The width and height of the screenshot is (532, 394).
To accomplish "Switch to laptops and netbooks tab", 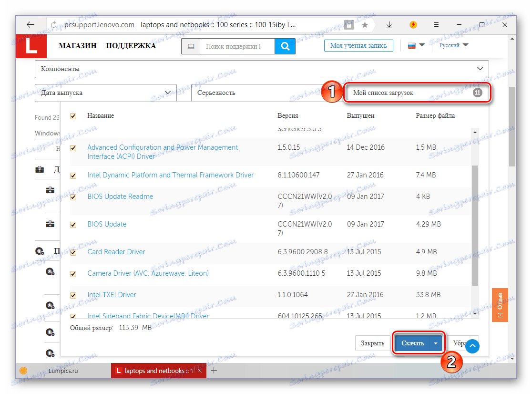I will click(158, 371).
